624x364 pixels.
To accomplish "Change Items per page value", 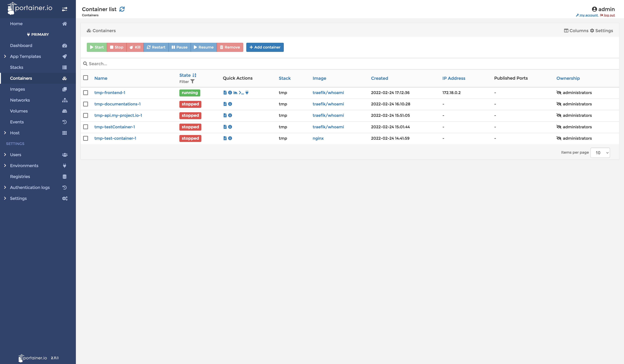I will point(600,152).
